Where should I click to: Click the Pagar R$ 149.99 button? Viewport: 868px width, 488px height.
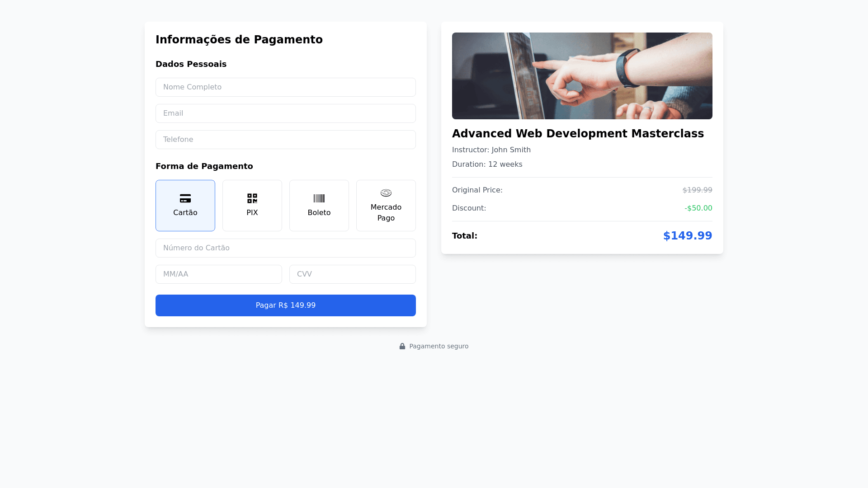(x=286, y=305)
